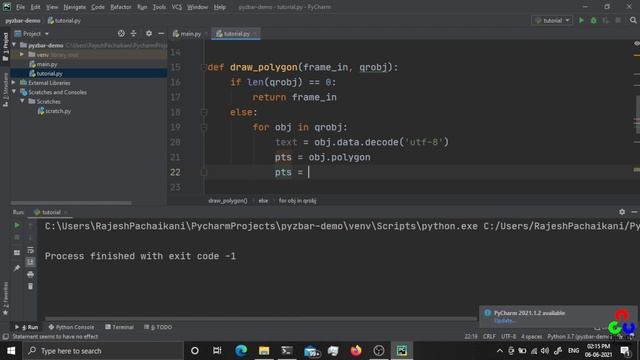Toggle scroll to end in Run console
This screenshot has width=640, height=360.
[x=30, y=262]
